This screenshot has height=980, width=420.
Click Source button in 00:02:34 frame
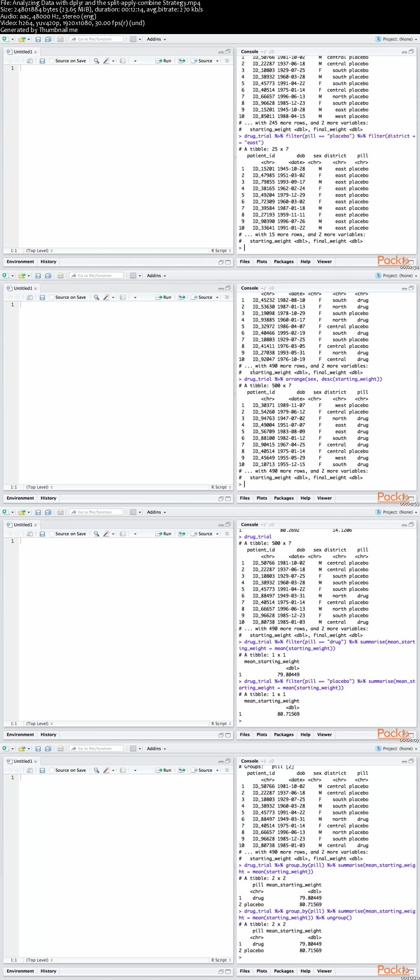[202, 61]
